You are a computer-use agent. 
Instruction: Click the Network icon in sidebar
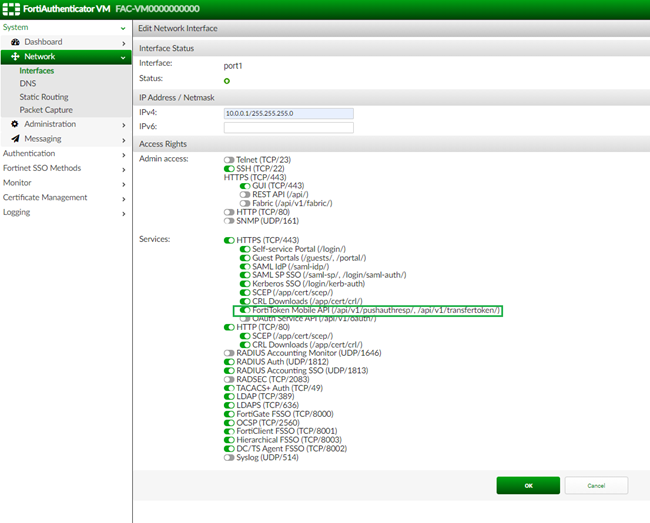(16, 57)
